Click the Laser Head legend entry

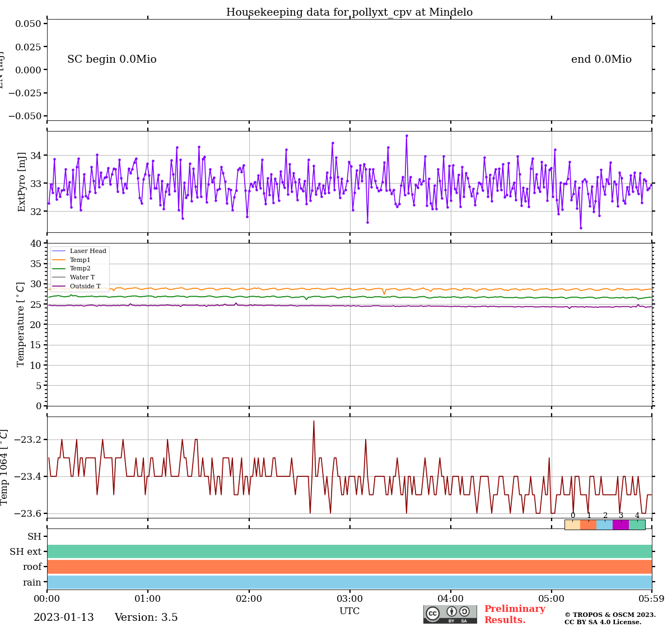pyautogui.click(x=80, y=251)
